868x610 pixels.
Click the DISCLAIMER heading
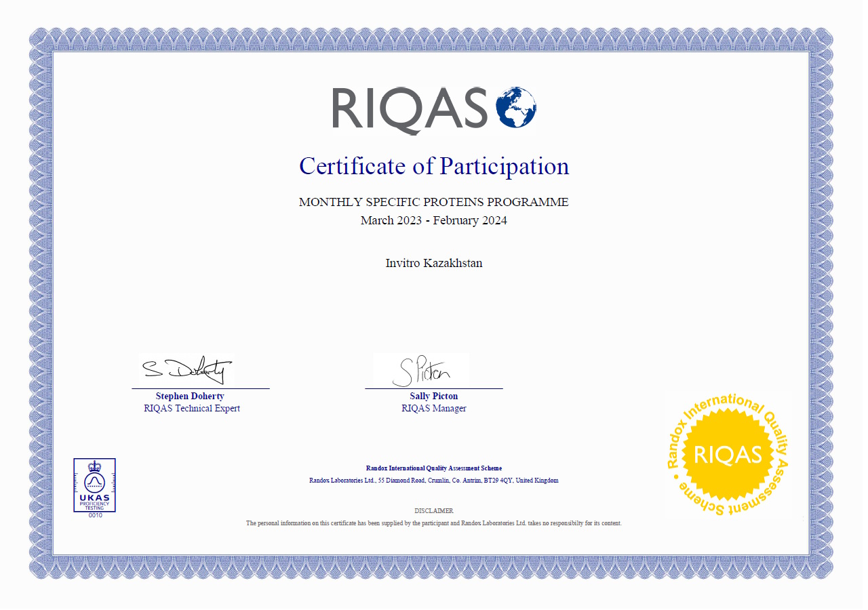pyautogui.click(x=434, y=510)
